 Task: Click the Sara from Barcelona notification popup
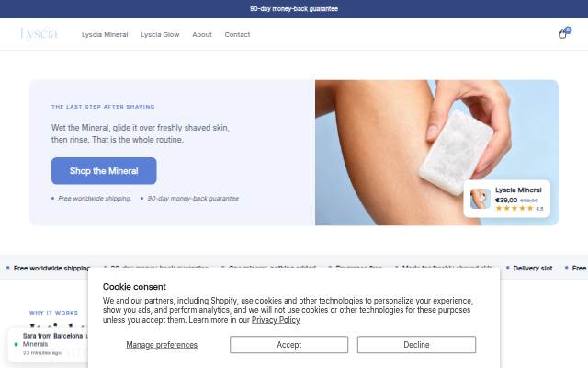pyautogui.click(x=48, y=344)
